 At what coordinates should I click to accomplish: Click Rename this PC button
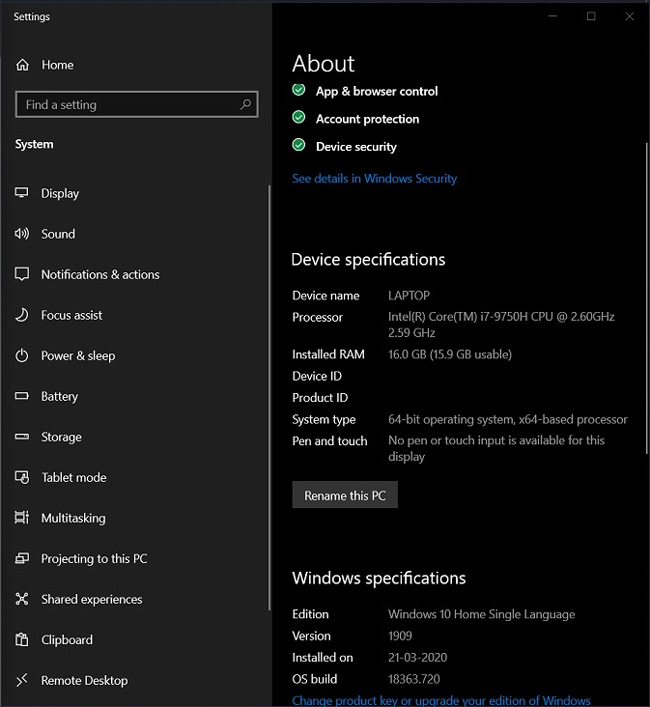345,495
